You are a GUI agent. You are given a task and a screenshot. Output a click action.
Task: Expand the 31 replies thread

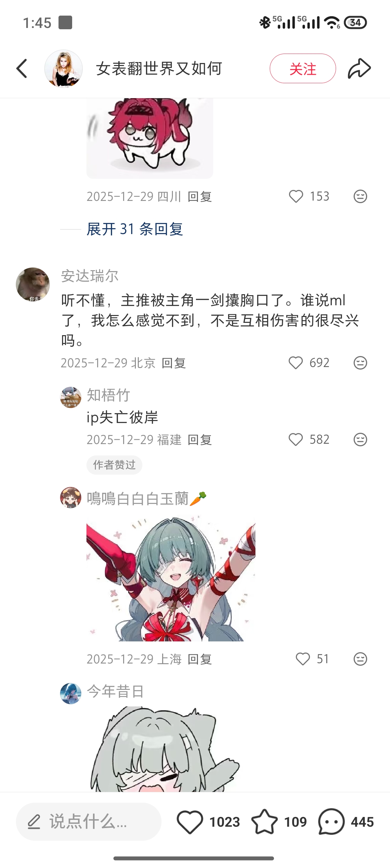(x=135, y=229)
